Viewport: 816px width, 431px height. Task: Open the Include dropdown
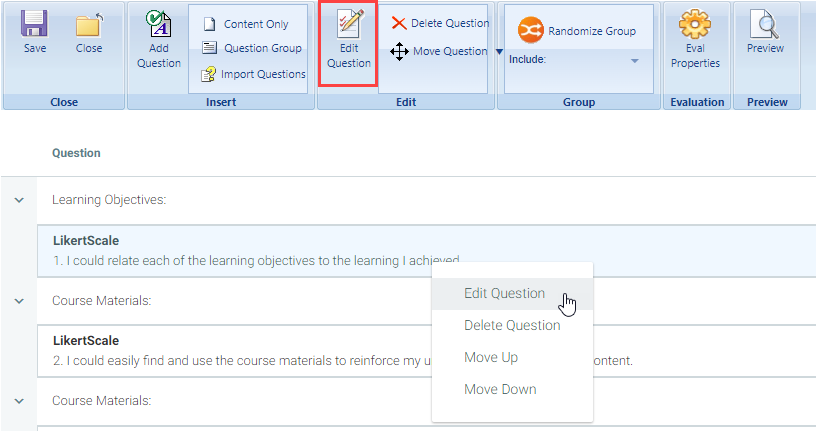[634, 61]
